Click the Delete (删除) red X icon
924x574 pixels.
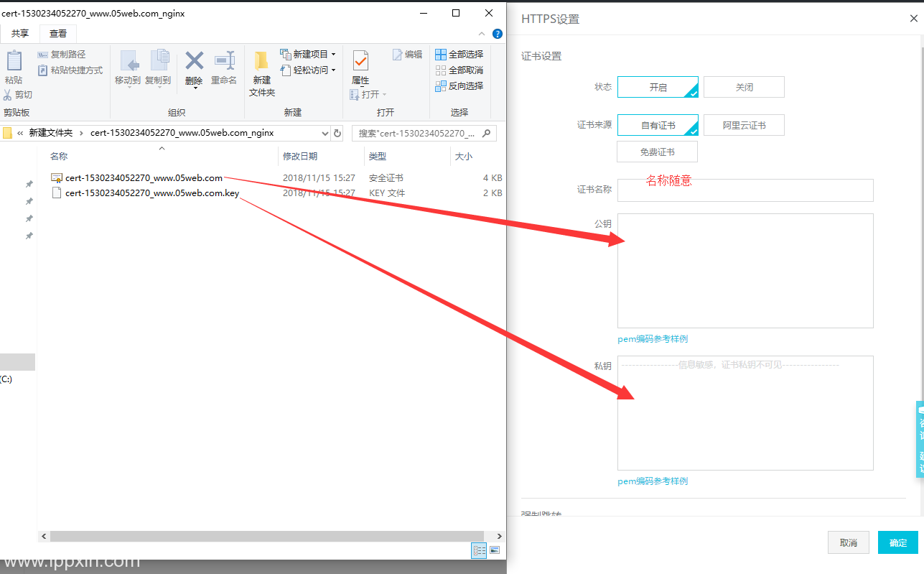tap(194, 60)
